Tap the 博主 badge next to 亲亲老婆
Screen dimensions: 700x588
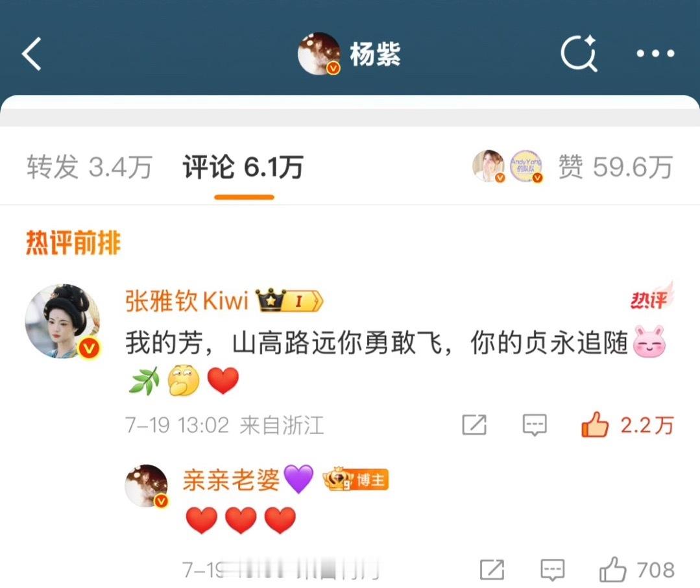pyautogui.click(x=356, y=480)
